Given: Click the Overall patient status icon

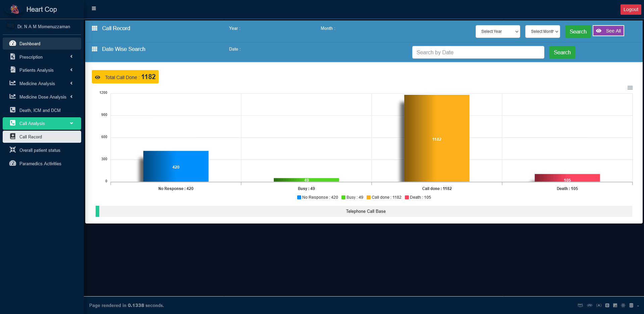Looking at the screenshot, I should 13,150.
